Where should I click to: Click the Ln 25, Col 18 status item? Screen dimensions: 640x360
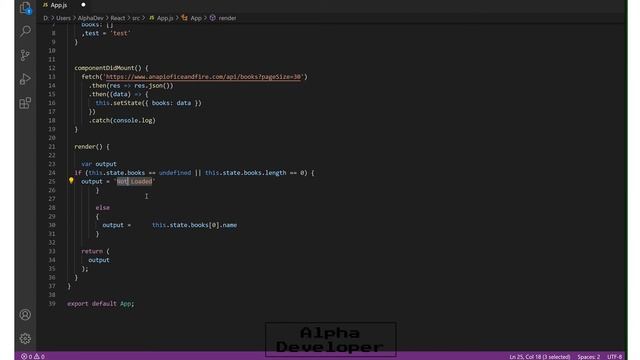tap(540, 357)
